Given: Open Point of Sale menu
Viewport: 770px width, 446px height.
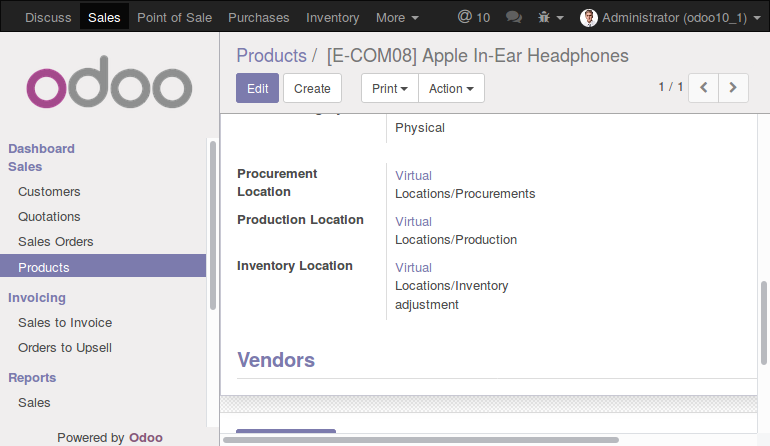Looking at the screenshot, I should 174,18.
